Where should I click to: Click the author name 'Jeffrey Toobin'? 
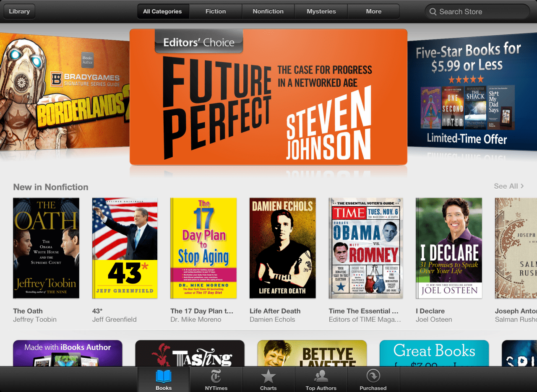35,319
